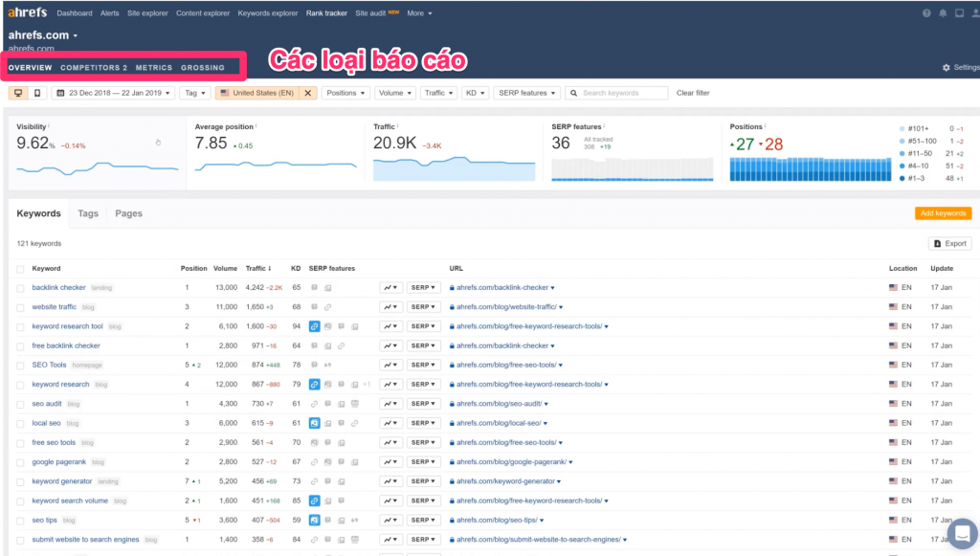Export the keywords list
The width and height of the screenshot is (980, 556).
coord(950,244)
